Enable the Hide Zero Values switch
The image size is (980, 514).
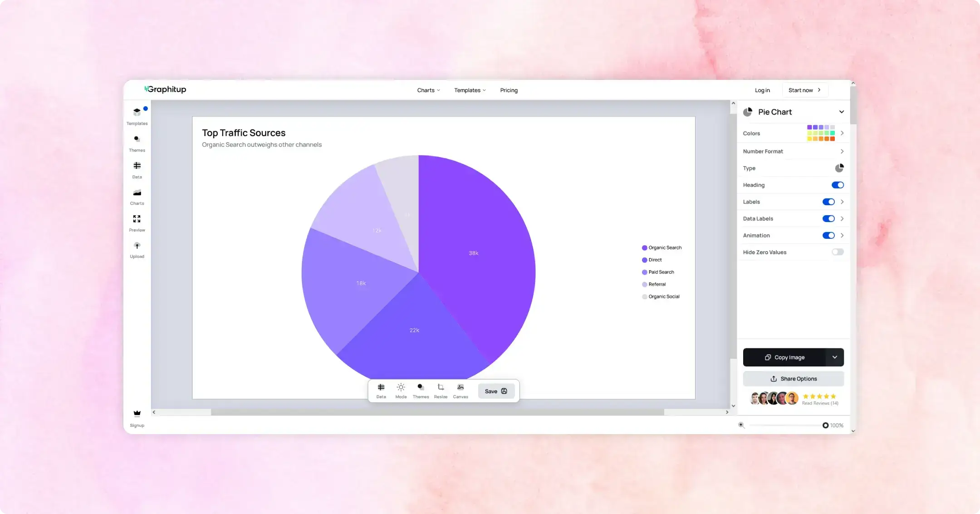(x=837, y=252)
